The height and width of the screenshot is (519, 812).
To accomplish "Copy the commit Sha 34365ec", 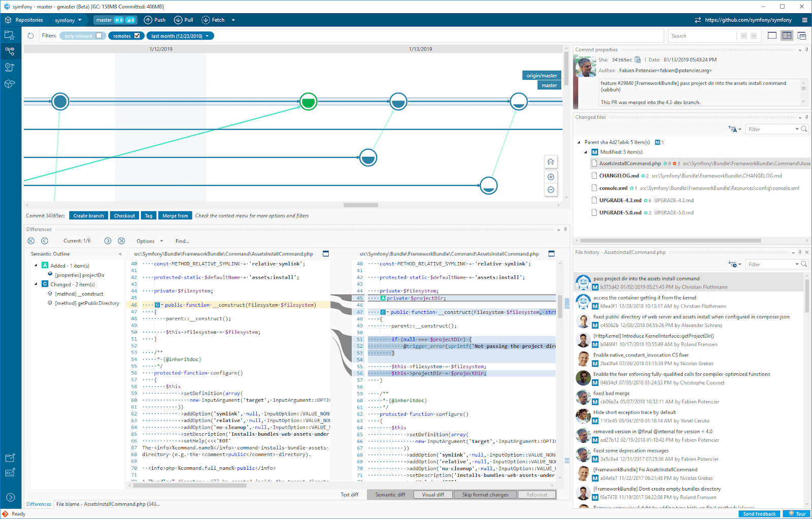I will pyautogui.click(x=638, y=59).
